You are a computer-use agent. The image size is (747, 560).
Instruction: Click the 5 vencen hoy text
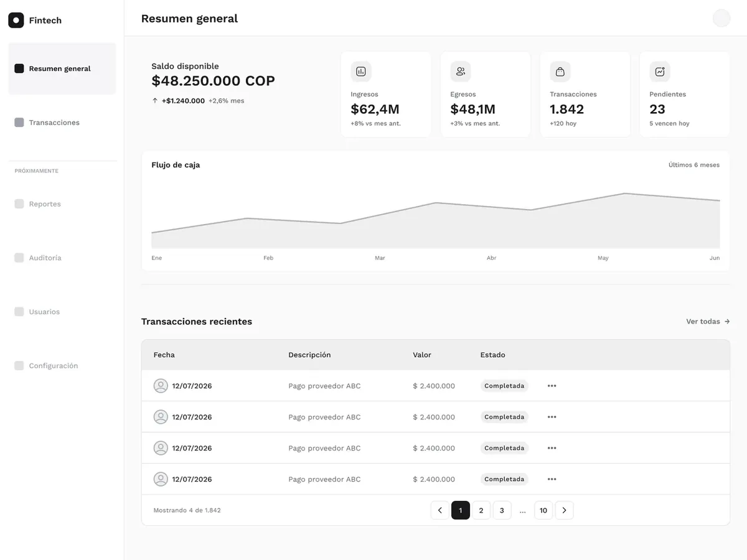pos(670,123)
